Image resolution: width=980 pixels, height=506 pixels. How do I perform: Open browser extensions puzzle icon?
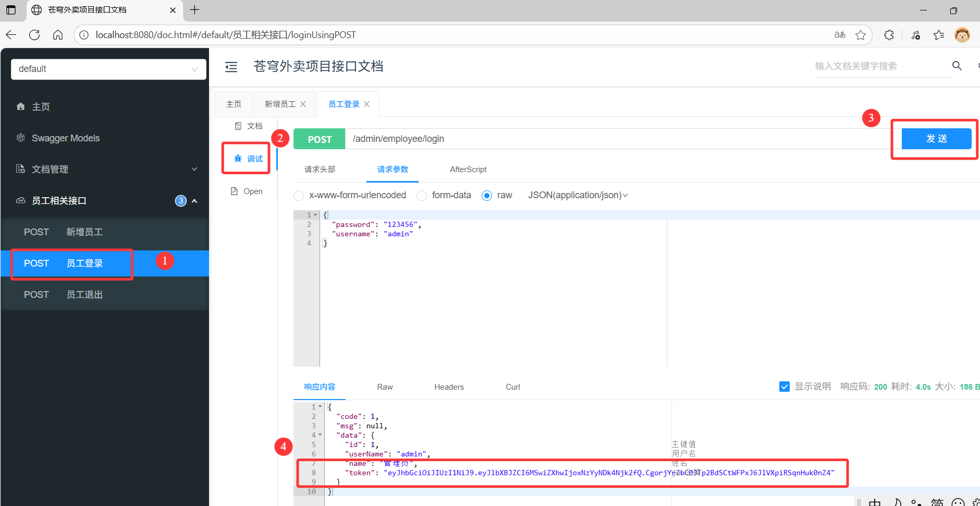(x=889, y=35)
